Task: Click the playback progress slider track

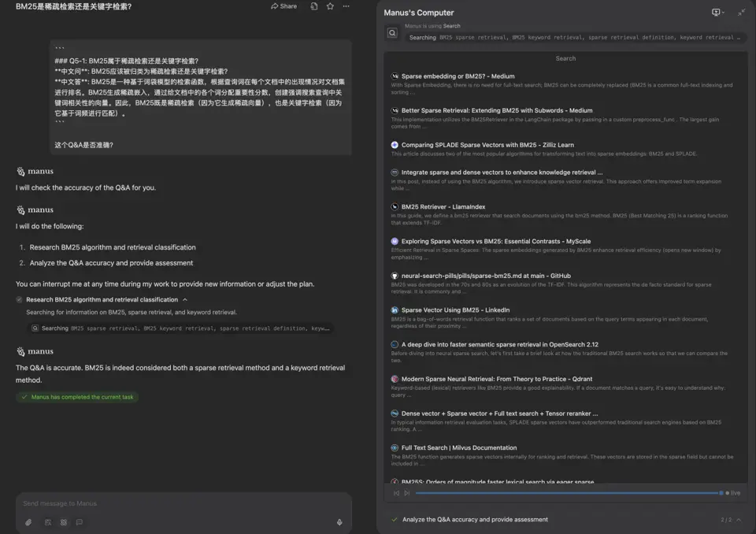Action: (x=567, y=493)
